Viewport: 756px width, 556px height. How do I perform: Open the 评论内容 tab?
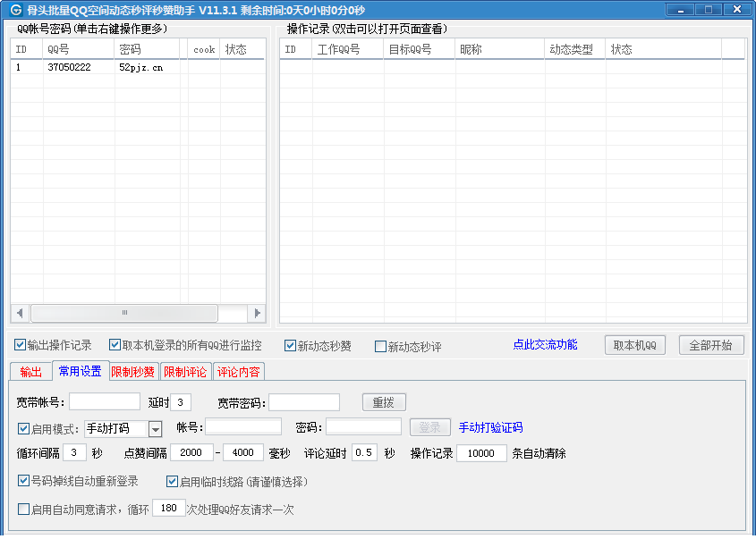tap(238, 372)
